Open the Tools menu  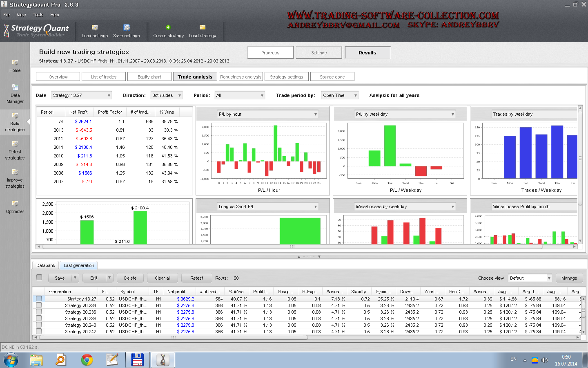(38, 15)
